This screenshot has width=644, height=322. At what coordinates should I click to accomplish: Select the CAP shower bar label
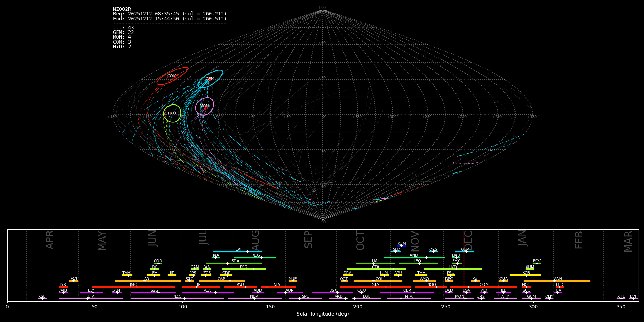(221, 279)
